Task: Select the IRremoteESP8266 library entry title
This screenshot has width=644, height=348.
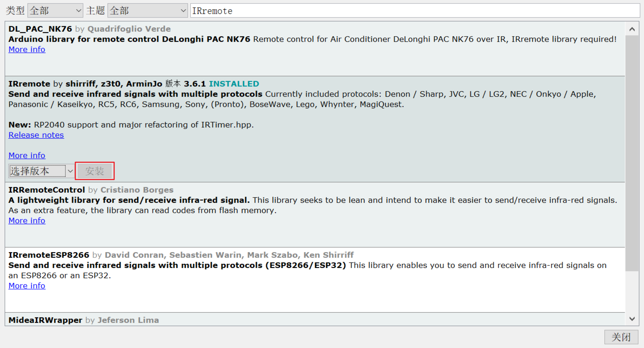Action: (x=49, y=255)
